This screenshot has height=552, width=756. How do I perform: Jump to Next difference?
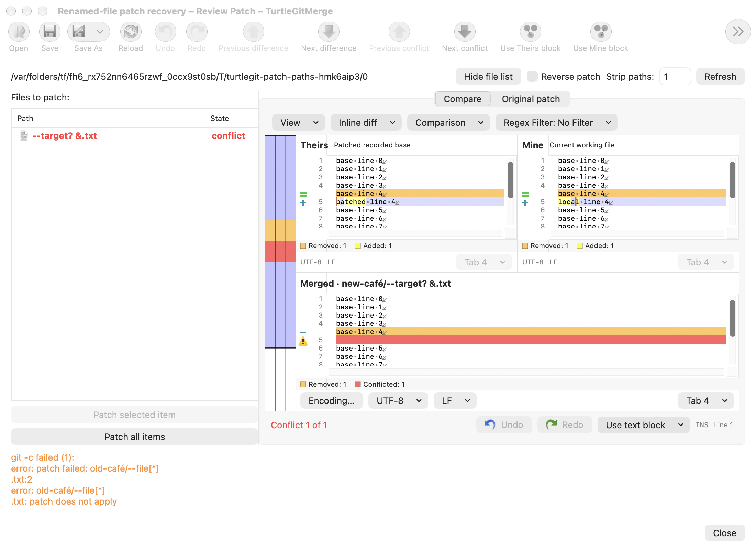(x=329, y=32)
